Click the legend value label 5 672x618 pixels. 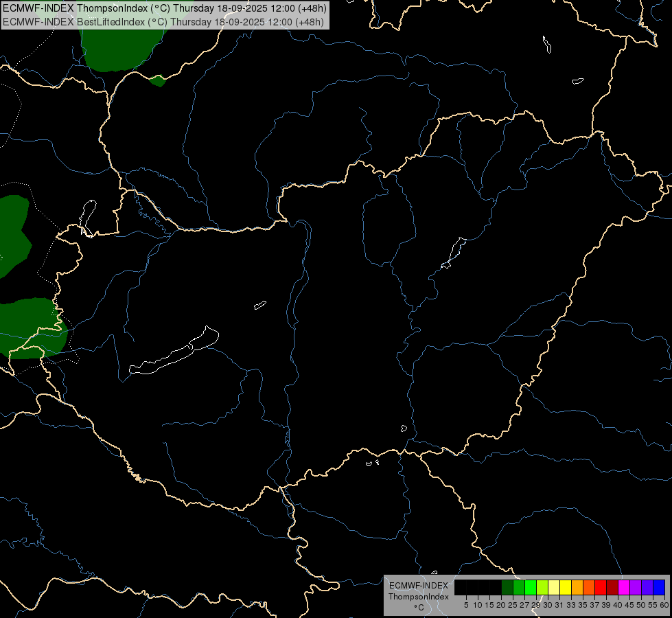466,605
